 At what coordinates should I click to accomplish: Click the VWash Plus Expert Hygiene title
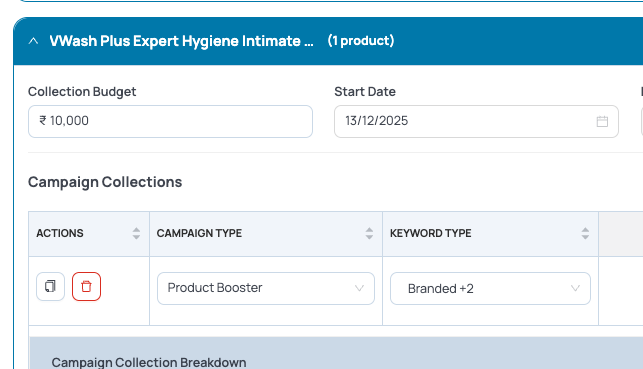click(181, 41)
